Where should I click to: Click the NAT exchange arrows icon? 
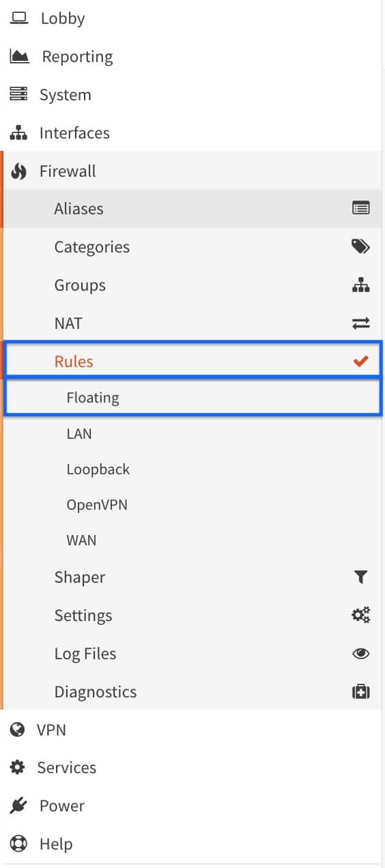(x=360, y=323)
